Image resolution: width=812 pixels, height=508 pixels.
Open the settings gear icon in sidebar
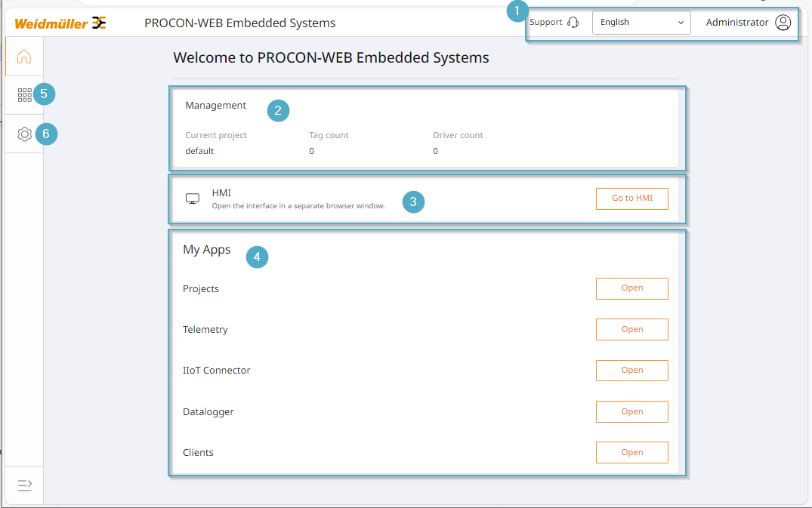pyautogui.click(x=24, y=134)
